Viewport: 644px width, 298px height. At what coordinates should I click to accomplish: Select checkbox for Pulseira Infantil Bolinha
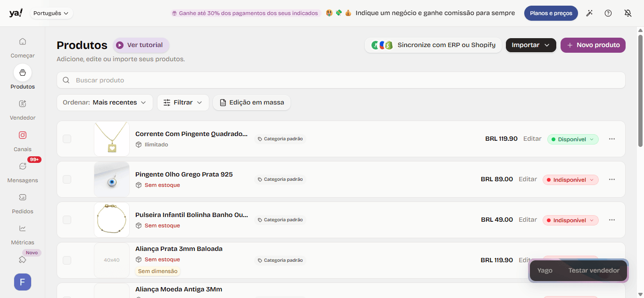pos(67,220)
